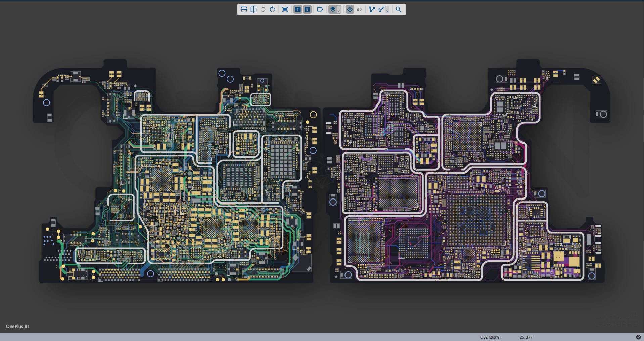Fit the board to the screen
The width and height of the screenshot is (644, 341).
[x=285, y=9]
